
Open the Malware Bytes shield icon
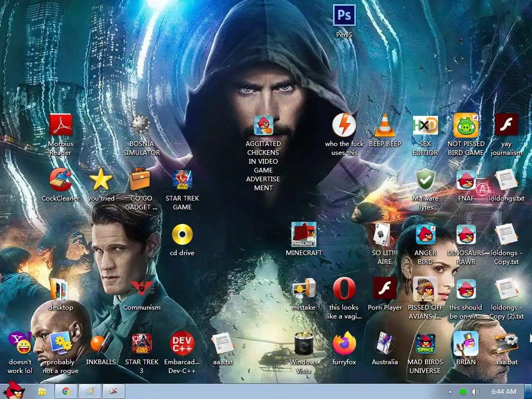pyautogui.click(x=425, y=180)
